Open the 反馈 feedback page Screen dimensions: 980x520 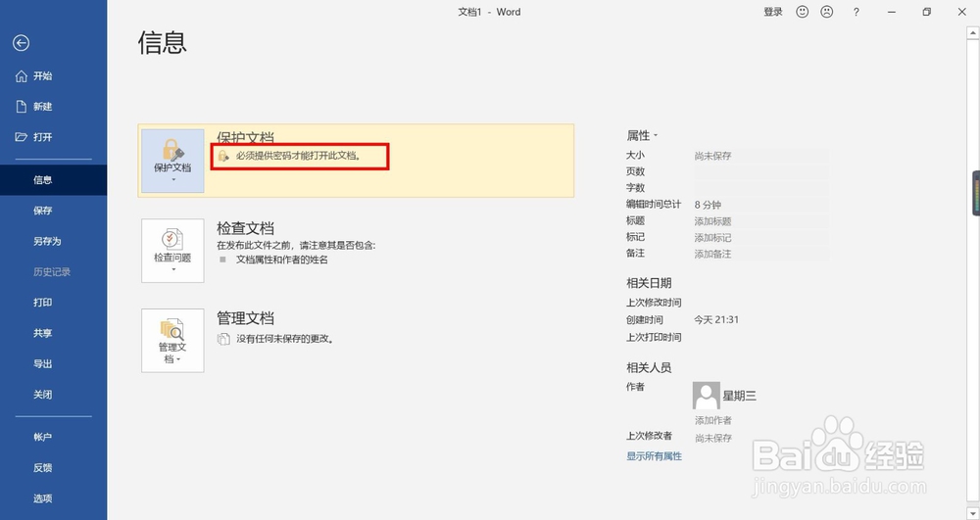pos(42,467)
